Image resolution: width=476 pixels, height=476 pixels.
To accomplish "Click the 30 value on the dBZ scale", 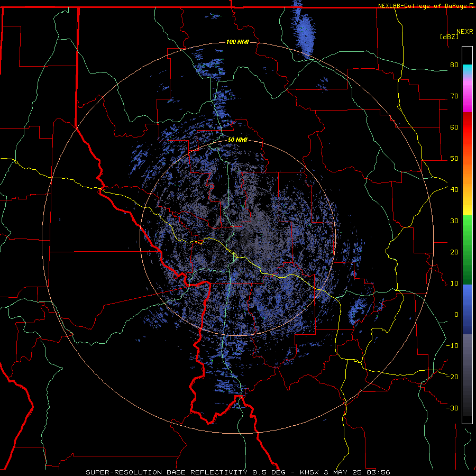I will pos(454,221).
